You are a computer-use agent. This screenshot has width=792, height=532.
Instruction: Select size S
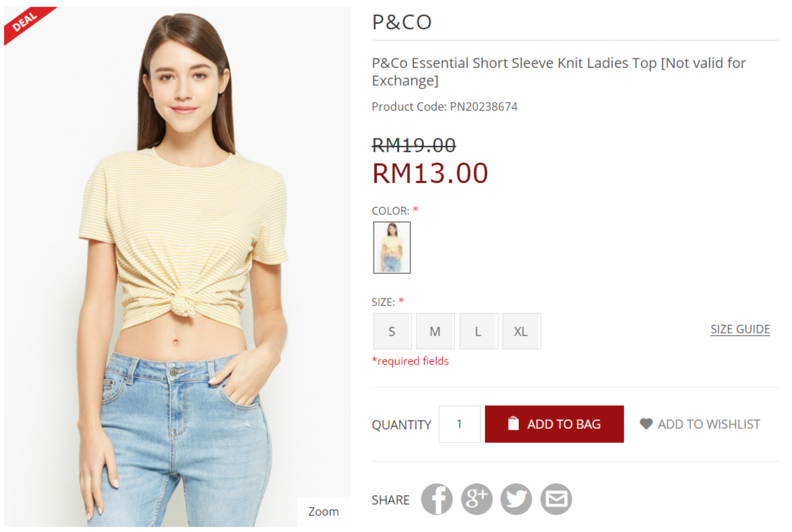pos(392,331)
